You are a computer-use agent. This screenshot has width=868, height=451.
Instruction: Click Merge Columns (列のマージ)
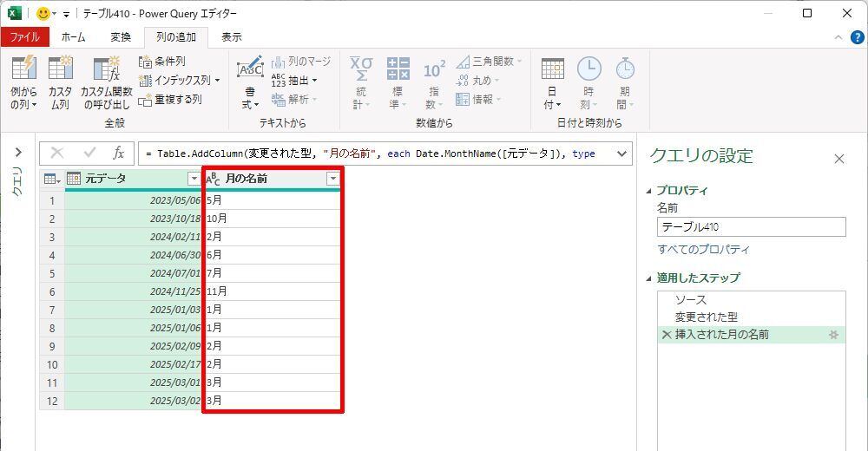pyautogui.click(x=301, y=62)
